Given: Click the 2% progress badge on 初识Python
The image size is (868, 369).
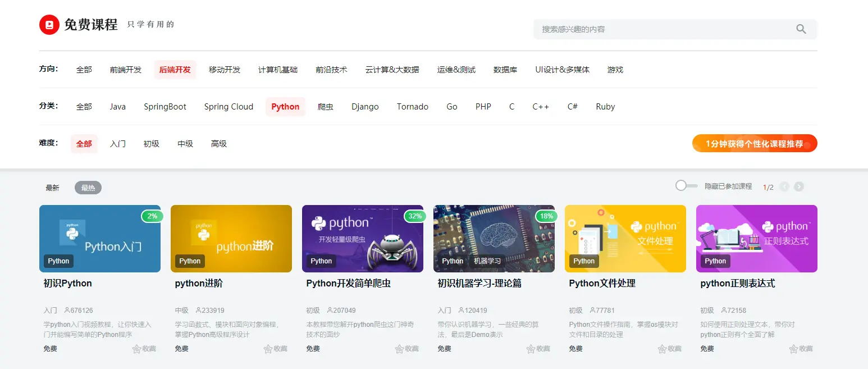Looking at the screenshot, I should [x=152, y=216].
